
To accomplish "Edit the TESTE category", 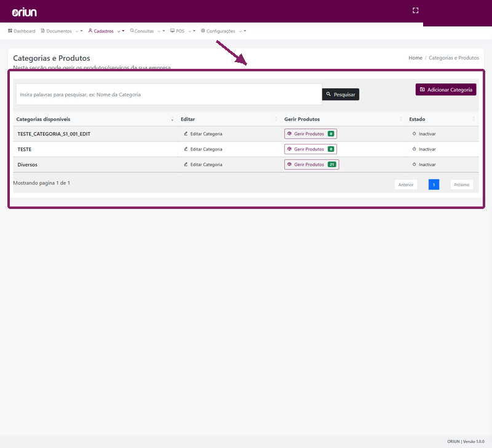I will [x=203, y=149].
